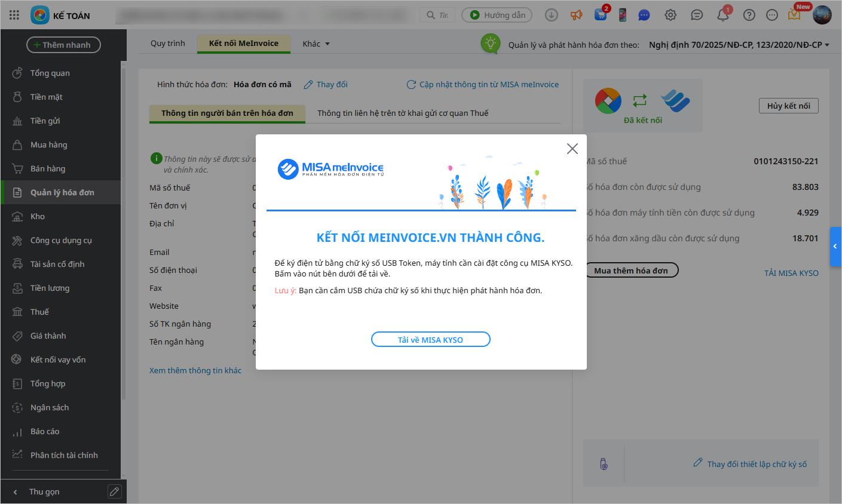The image size is (842, 504).
Task: Open Bán hàng in sidebar
Action: 60,168
